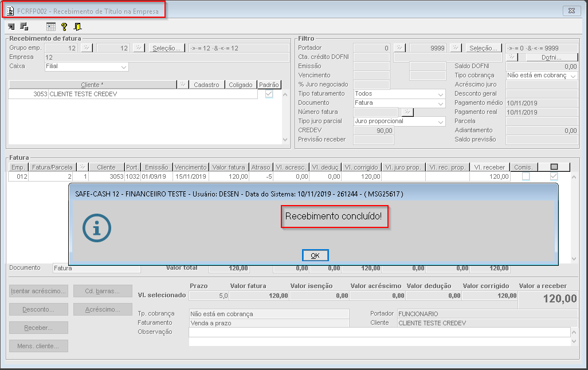This screenshot has height=370, width=588.
Task: Click the Dofni... button
Action: coord(551,57)
